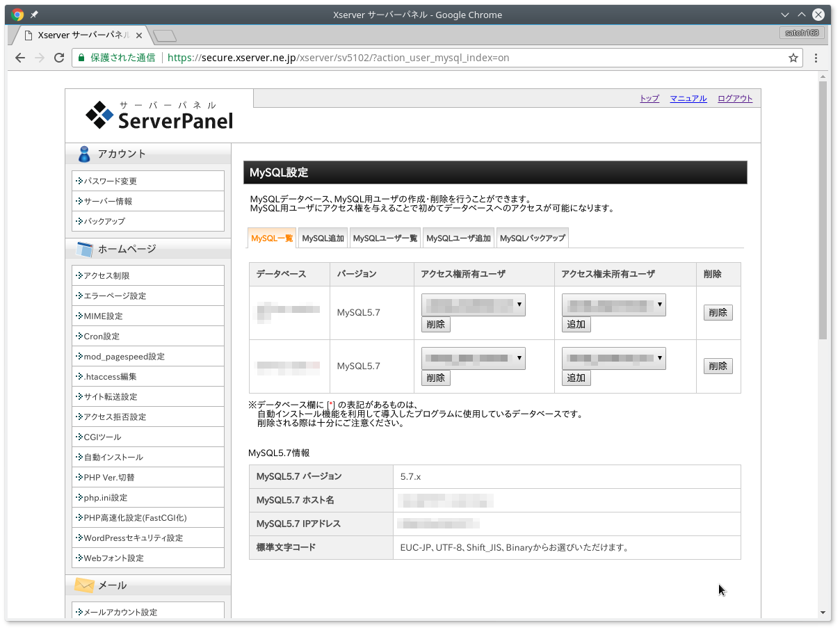
Task: Click 追加 button in the first database row
Action: click(576, 325)
